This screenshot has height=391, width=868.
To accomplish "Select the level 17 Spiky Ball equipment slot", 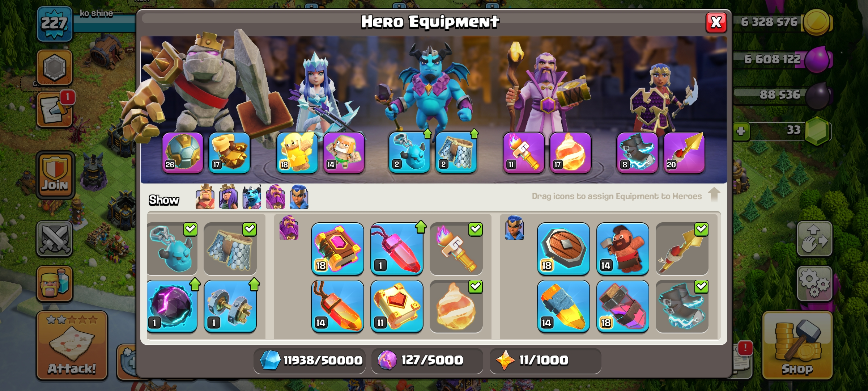I will point(229,152).
